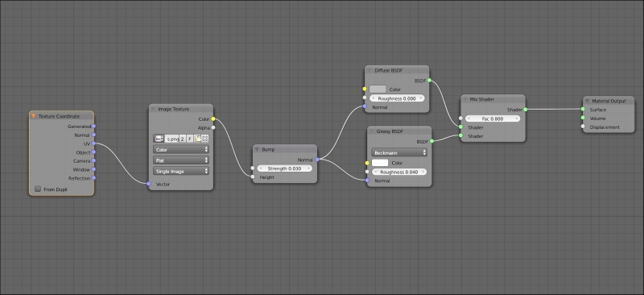Decrease Fac with the left arrow in Mix Shader
This screenshot has height=295, width=644.
point(469,118)
